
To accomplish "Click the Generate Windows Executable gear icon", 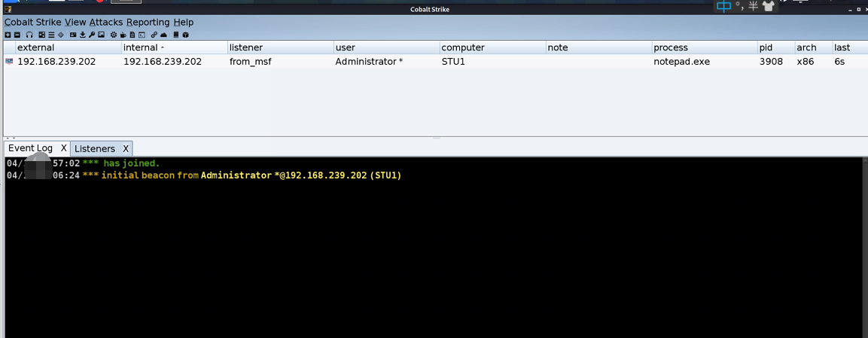I will pyautogui.click(x=114, y=35).
